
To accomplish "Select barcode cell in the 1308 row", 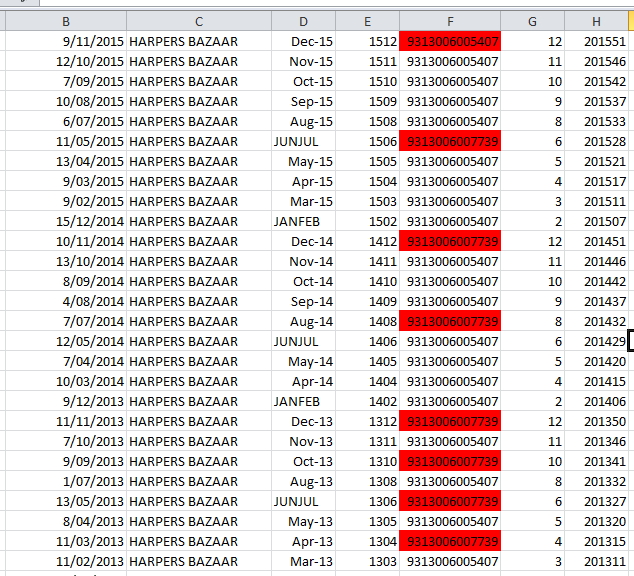I will click(x=450, y=481).
